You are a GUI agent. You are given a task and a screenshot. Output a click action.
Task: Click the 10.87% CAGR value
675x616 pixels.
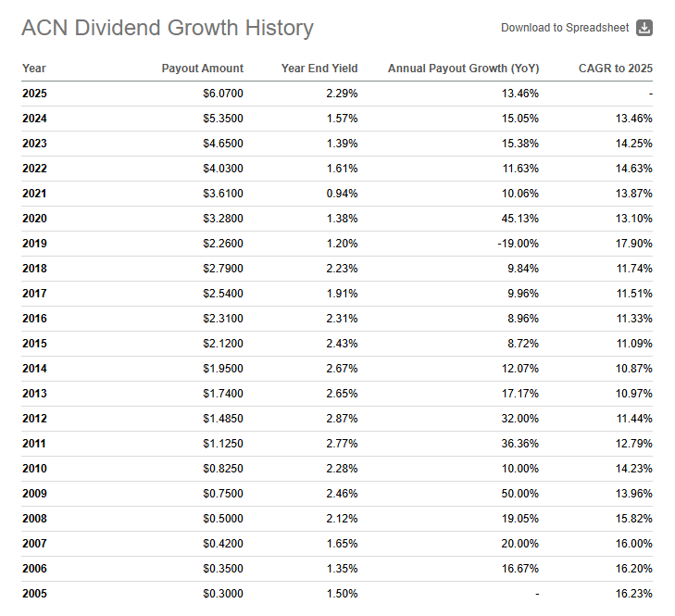(633, 369)
